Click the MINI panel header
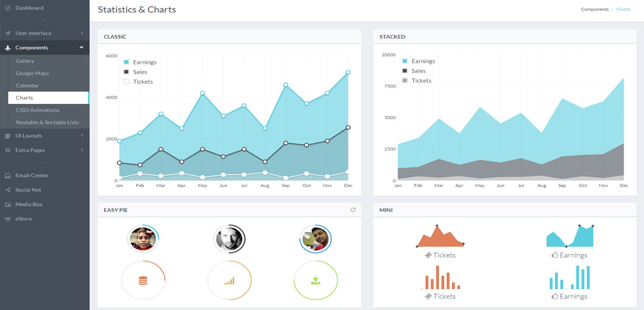 pyautogui.click(x=505, y=210)
